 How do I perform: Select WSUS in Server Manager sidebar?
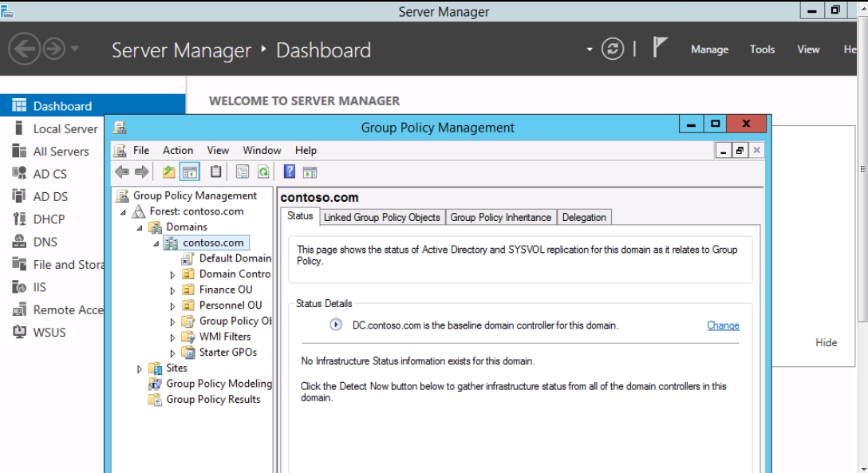(x=49, y=332)
